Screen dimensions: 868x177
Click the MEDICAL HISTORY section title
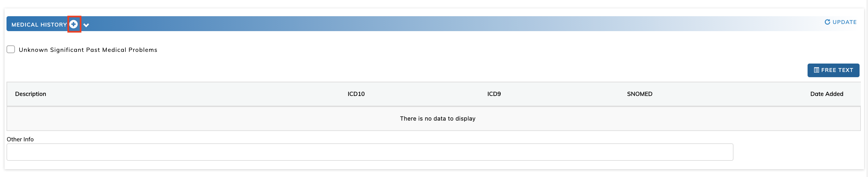(39, 25)
